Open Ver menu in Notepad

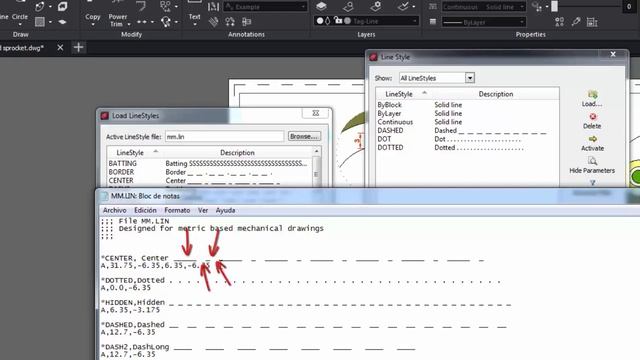pos(203,210)
